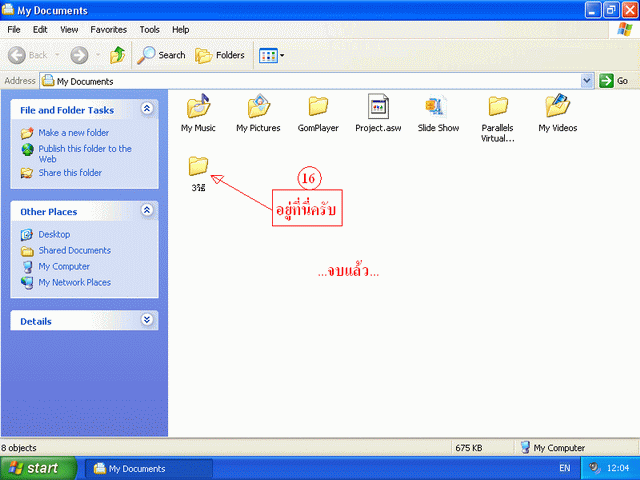Click My Documents taskbar button
Screen dimensions: 640x480
149,469
